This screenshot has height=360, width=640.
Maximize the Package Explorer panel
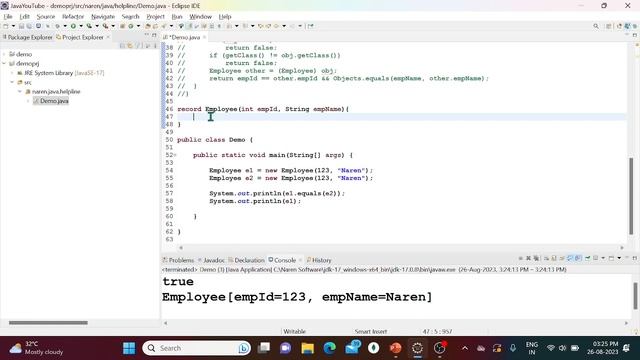coord(154,35)
